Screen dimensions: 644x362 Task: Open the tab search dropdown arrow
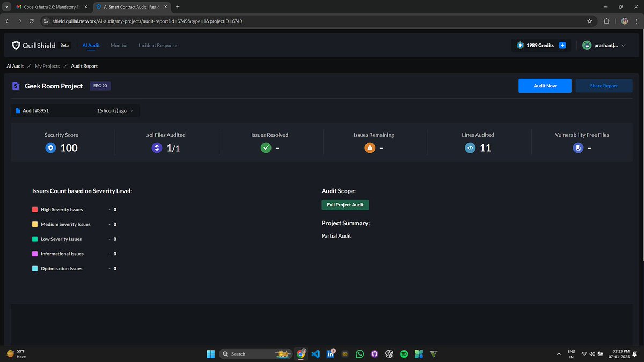[5, 6]
